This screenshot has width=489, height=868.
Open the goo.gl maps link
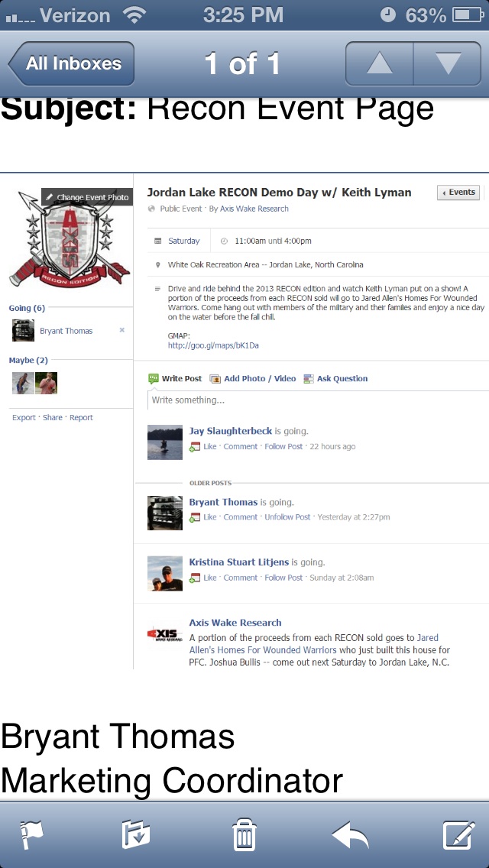click(x=213, y=345)
